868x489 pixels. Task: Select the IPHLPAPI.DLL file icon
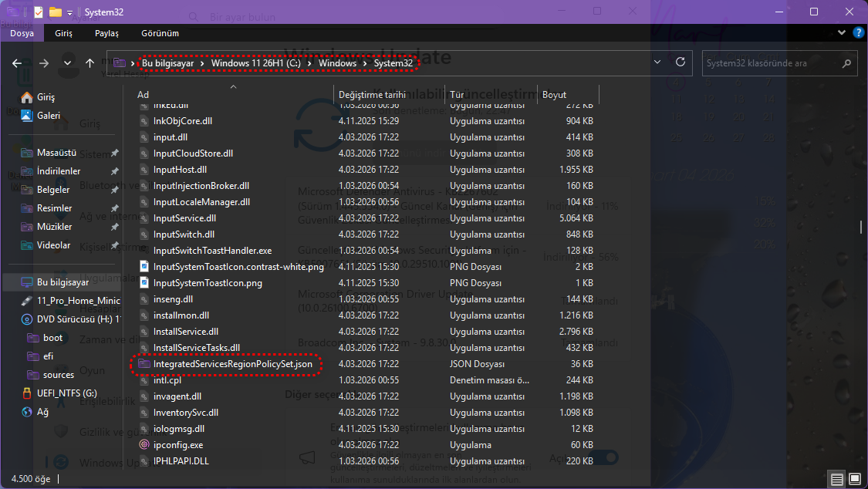point(144,461)
